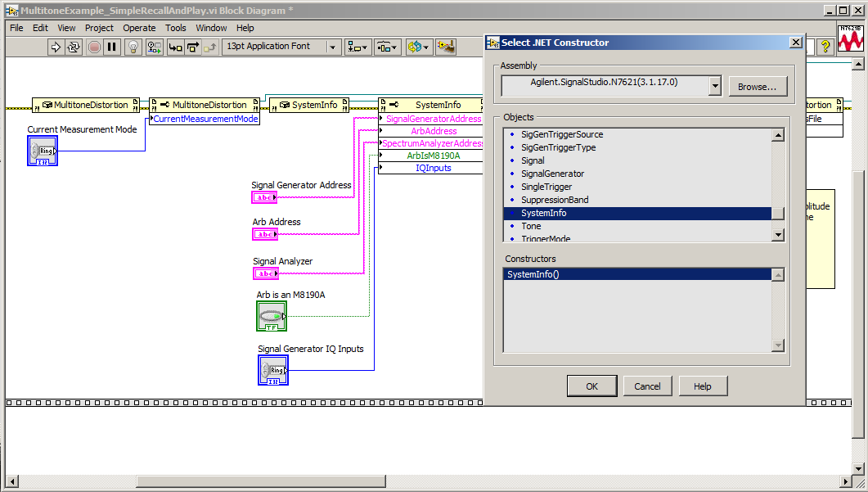Select Tone in Objects list
Image resolution: width=868 pixels, height=492 pixels.
click(x=531, y=226)
